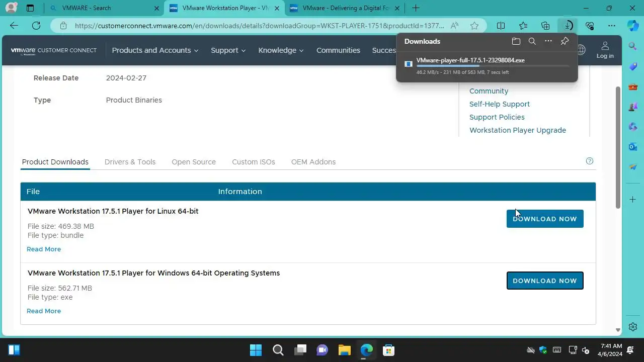Viewport: 644px width, 362px height.
Task: Click the download progress bar
Action: [x=493, y=66]
